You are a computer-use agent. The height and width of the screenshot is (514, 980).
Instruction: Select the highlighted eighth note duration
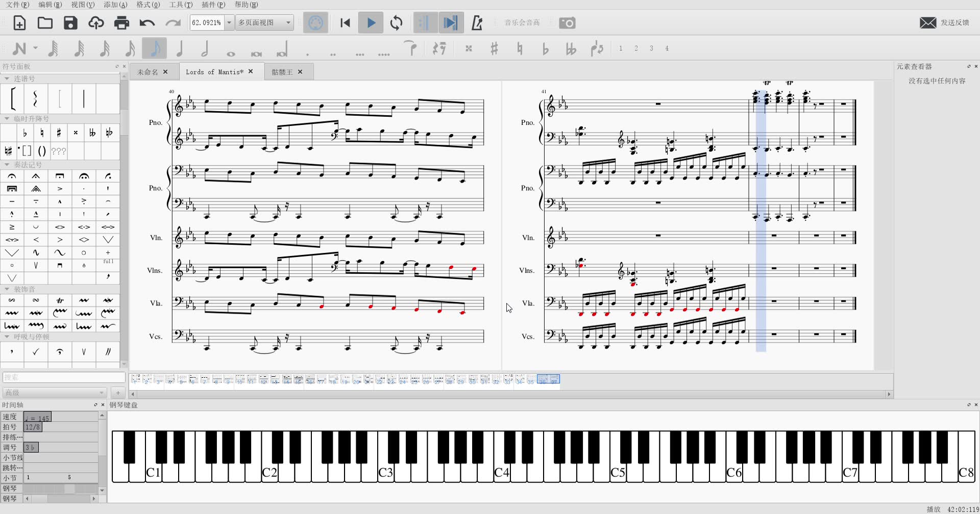pos(155,48)
